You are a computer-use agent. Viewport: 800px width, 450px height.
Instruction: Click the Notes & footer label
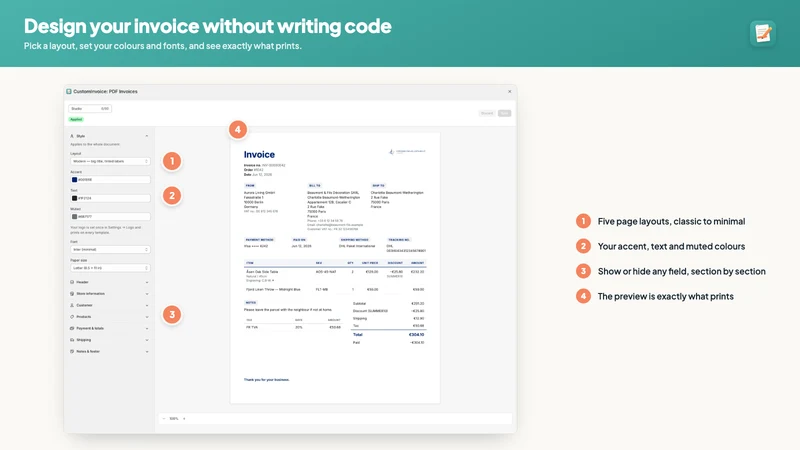point(88,352)
